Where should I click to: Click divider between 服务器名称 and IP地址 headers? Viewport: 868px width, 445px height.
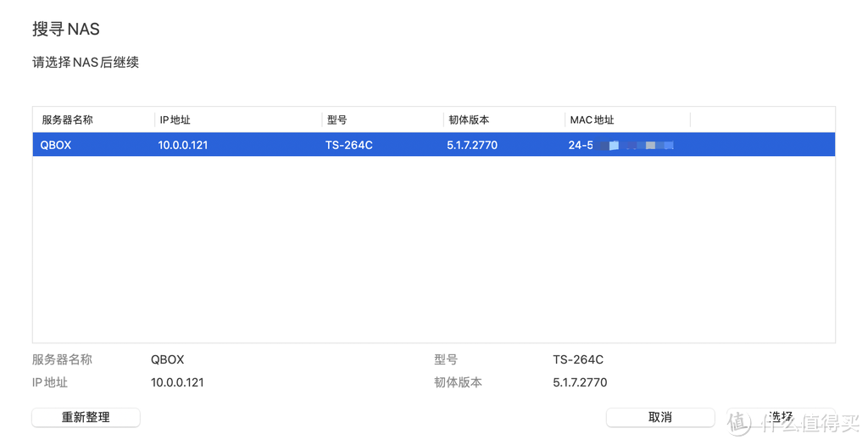155,120
